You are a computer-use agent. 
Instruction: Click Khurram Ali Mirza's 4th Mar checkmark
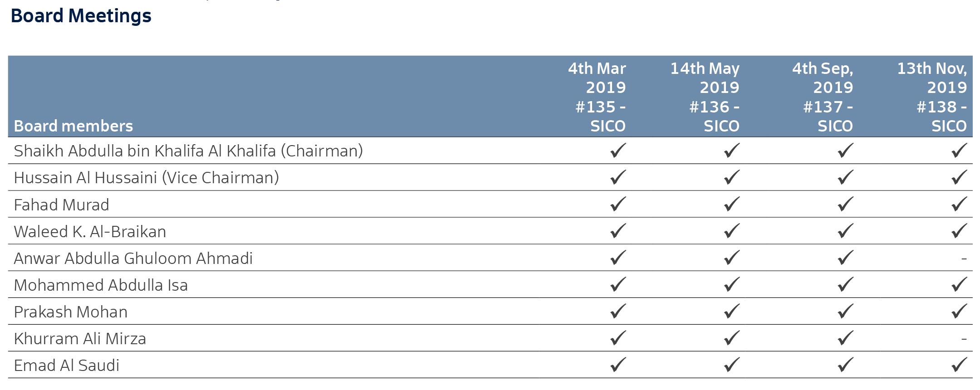[x=618, y=337]
